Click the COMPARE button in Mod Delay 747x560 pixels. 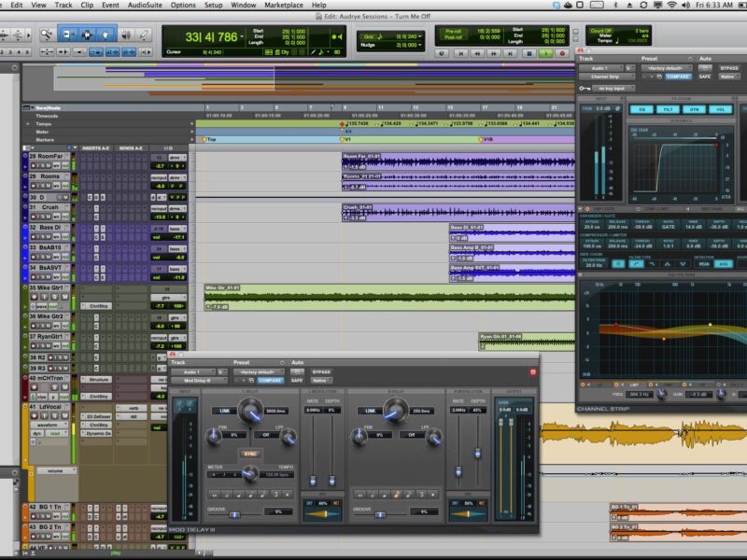tap(270, 380)
